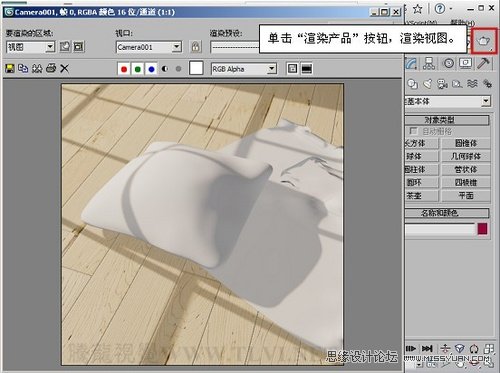Open the Help (H) menu

coord(462,23)
